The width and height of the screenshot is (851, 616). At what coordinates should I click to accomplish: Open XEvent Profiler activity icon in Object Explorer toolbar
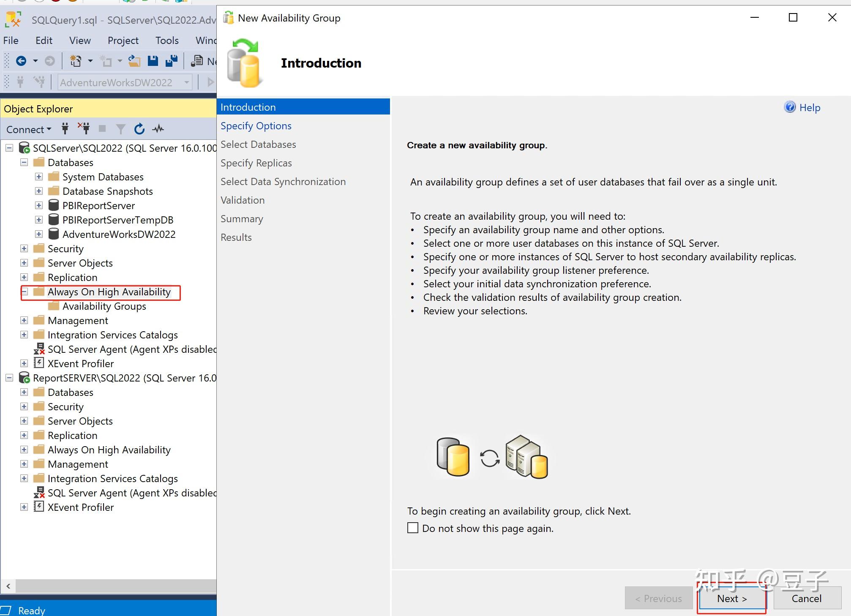tap(158, 129)
